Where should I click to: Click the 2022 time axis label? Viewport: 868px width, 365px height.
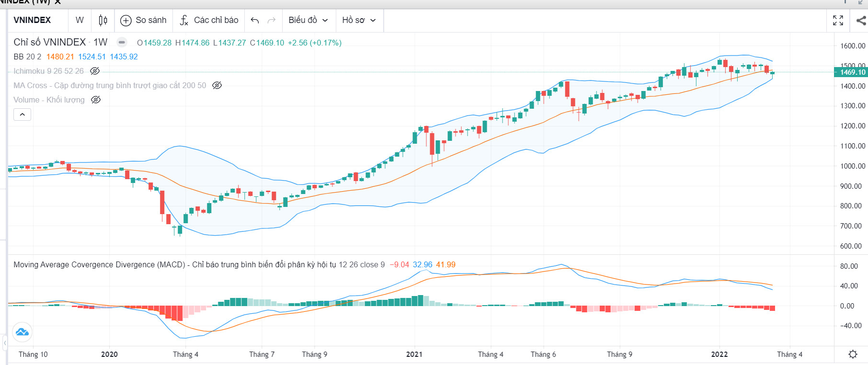click(720, 354)
